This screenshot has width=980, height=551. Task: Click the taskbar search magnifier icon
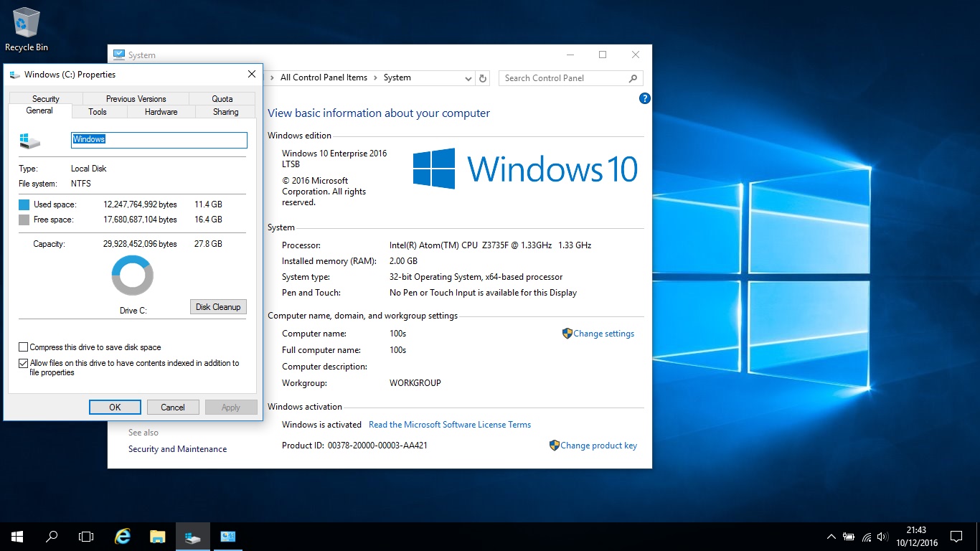pyautogui.click(x=52, y=537)
